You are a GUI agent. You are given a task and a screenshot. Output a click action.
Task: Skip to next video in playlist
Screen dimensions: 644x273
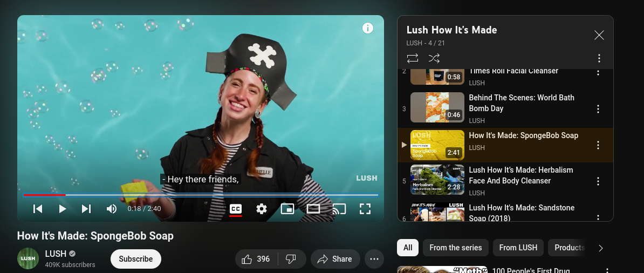86,209
